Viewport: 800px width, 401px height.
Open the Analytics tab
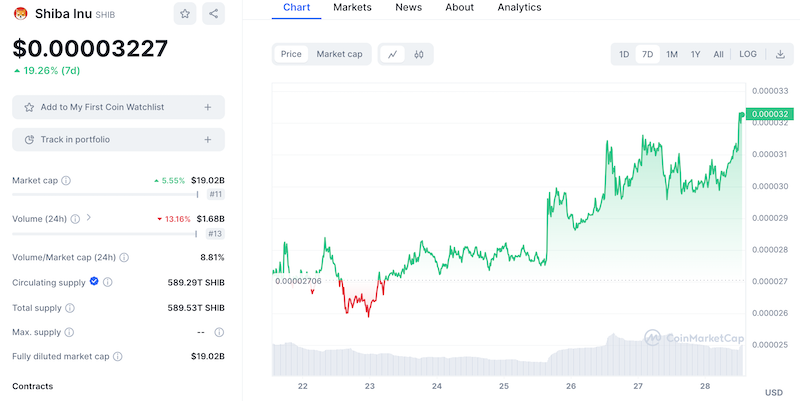tap(519, 8)
